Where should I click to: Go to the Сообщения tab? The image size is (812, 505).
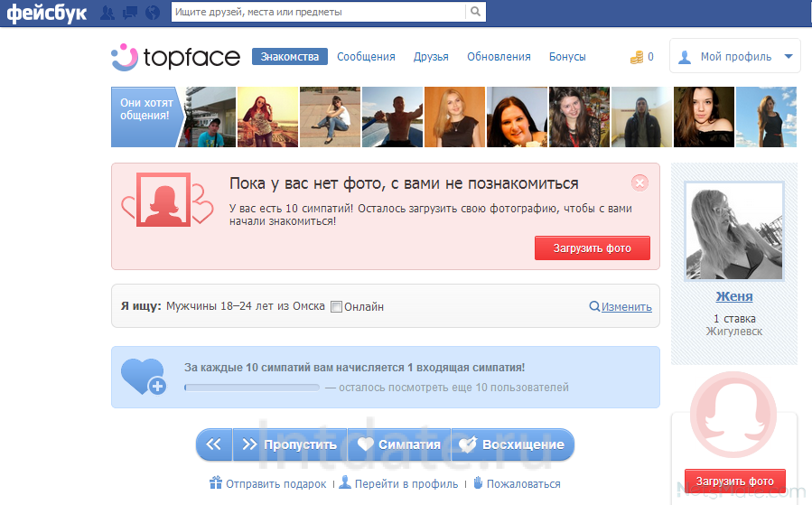[x=366, y=56]
